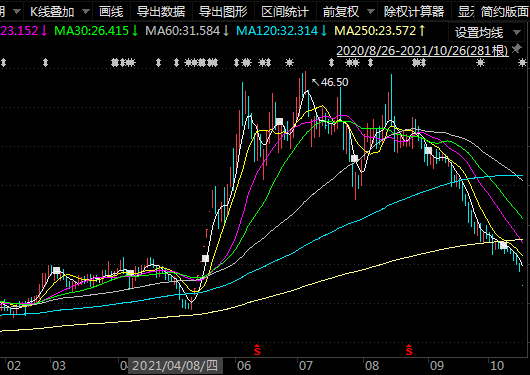Click the white square marker at the March peak
530x375 pixels.
click(x=56, y=270)
